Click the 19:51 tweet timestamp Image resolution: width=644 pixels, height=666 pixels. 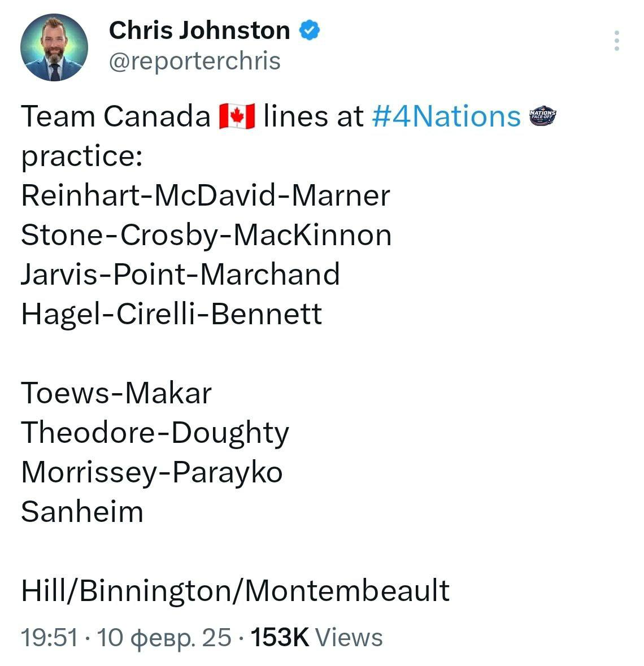49,637
